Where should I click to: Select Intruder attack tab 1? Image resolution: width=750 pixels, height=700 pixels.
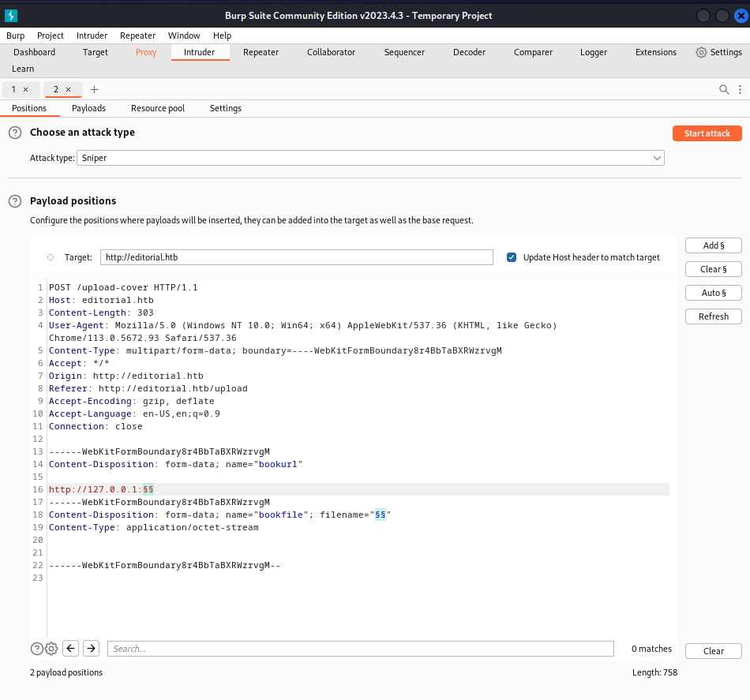13,89
